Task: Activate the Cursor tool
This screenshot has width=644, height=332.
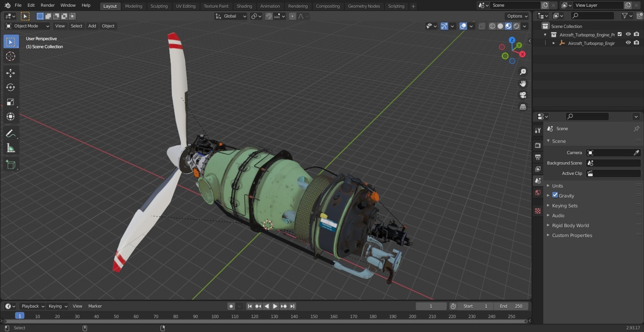Action: pyautogui.click(x=11, y=56)
